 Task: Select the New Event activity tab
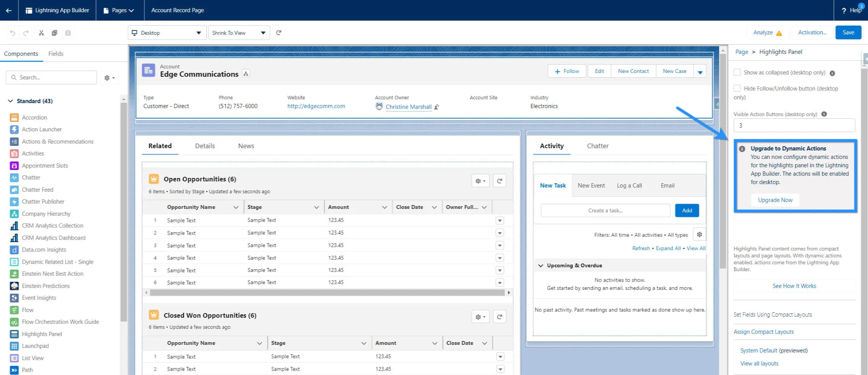click(591, 186)
